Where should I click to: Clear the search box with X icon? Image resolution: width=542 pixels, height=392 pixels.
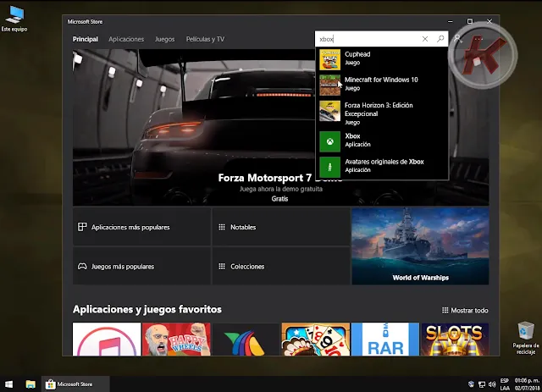(425, 39)
